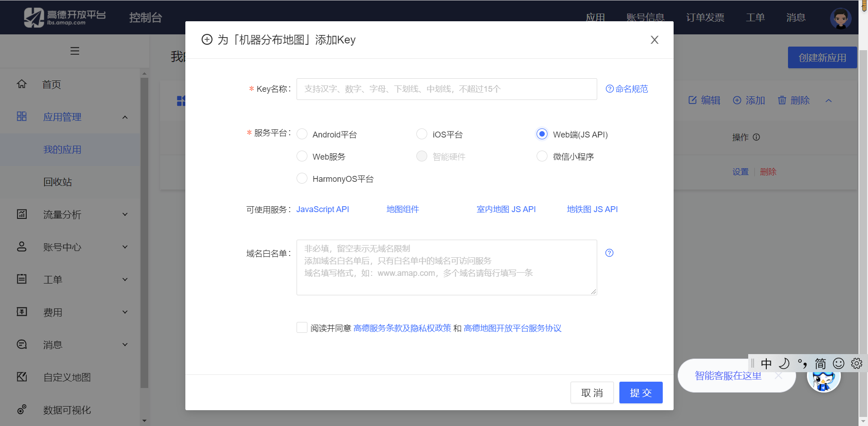The image size is (868, 426).
Task: Collapse the app details with the chevron
Action: 829,100
